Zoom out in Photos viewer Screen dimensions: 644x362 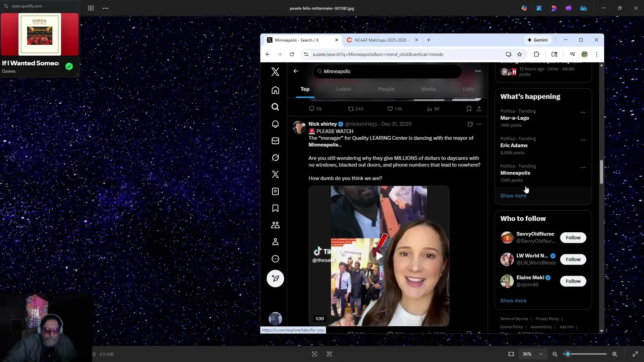tap(555, 354)
